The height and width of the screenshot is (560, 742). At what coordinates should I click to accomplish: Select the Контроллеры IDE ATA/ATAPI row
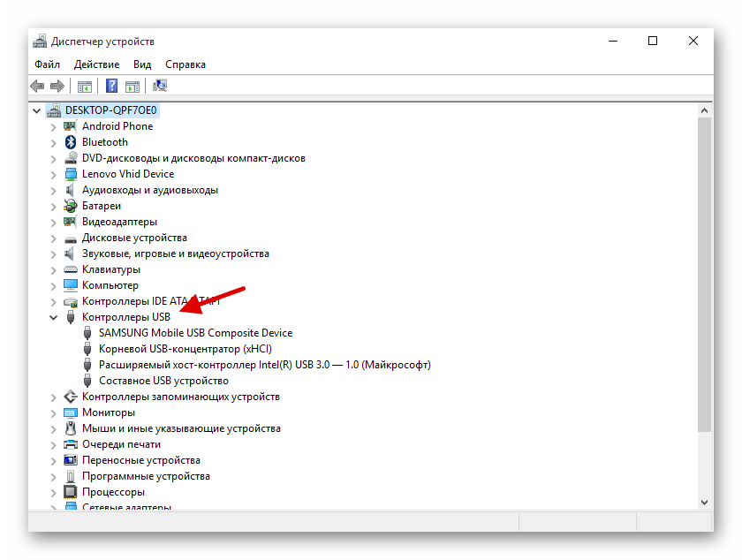pyautogui.click(x=151, y=301)
